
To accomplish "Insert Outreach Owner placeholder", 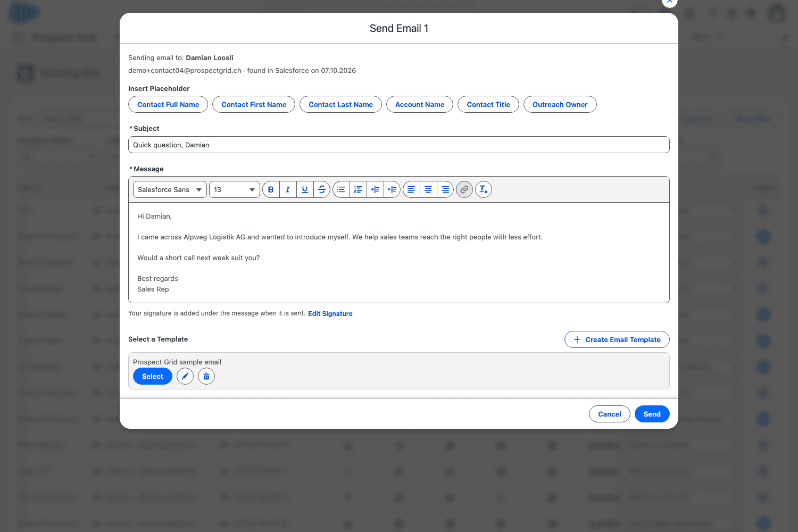I will (560, 104).
